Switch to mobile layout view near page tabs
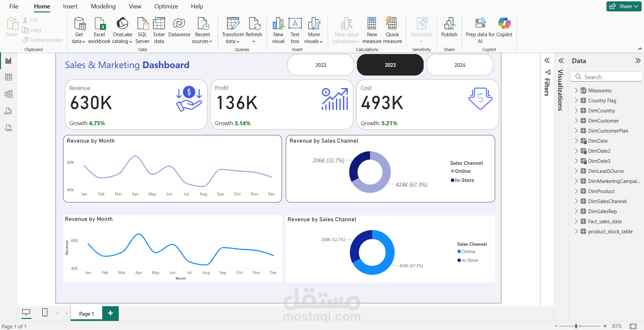 tap(45, 313)
